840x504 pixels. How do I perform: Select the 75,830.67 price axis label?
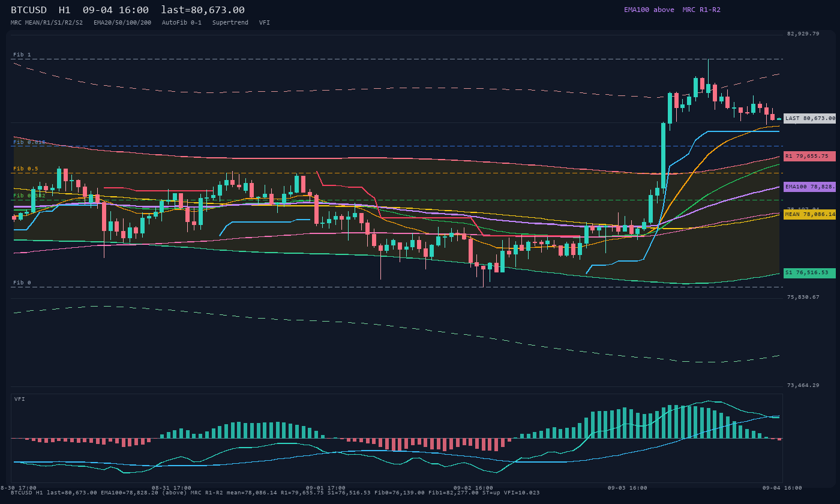coord(803,297)
